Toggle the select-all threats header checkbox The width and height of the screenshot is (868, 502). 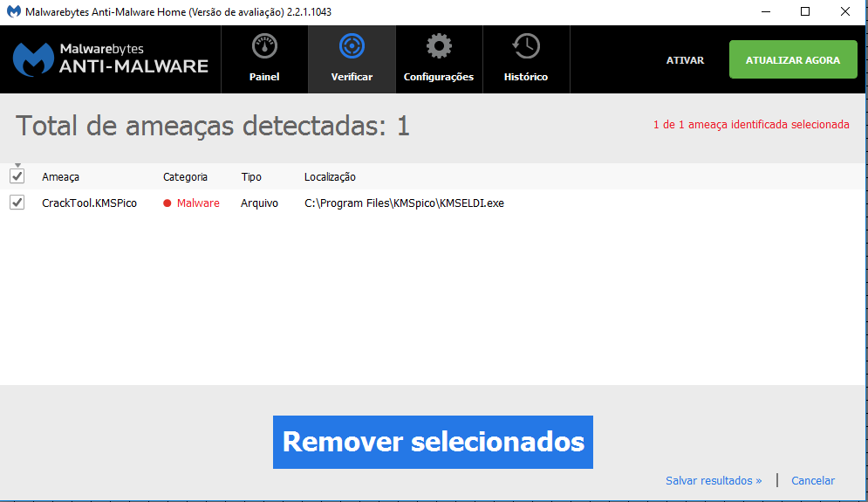pos(17,176)
